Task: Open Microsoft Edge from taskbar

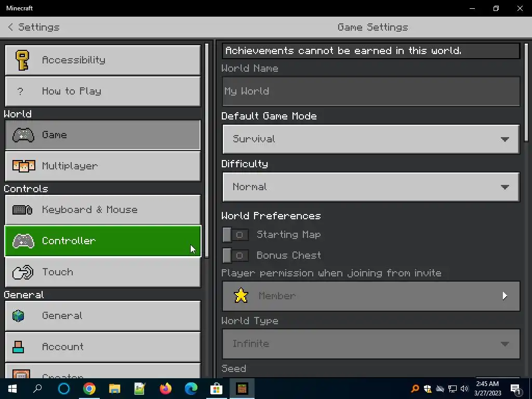Action: coord(191,389)
